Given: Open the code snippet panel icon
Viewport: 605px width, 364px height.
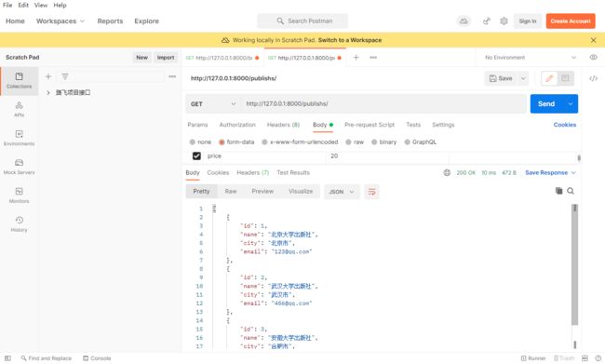Looking at the screenshot, I should click(593, 78).
